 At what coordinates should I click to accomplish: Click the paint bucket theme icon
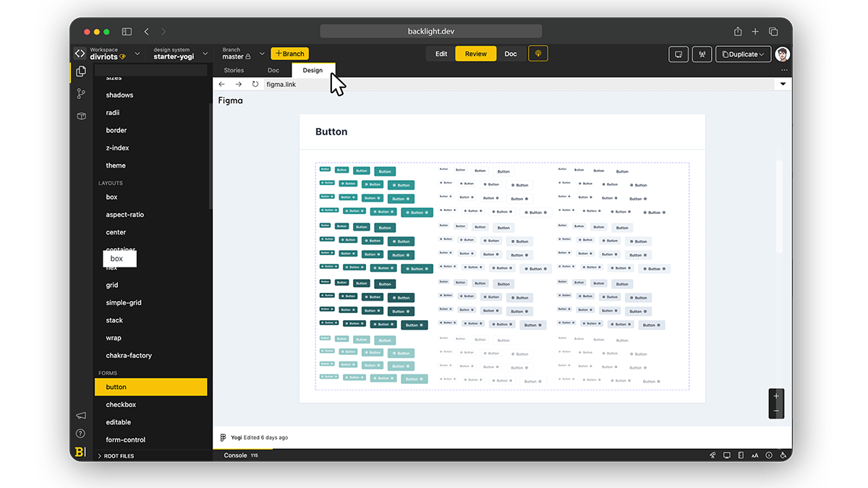coord(783,455)
